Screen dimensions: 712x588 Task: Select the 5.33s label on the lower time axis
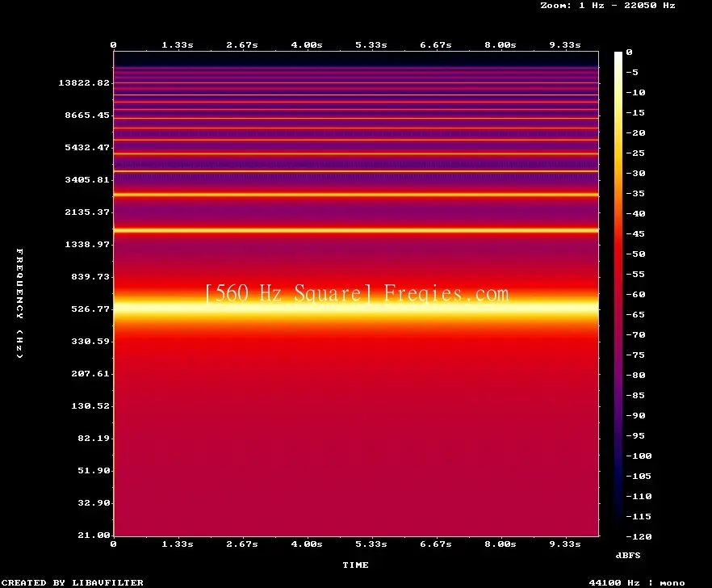[371, 544]
